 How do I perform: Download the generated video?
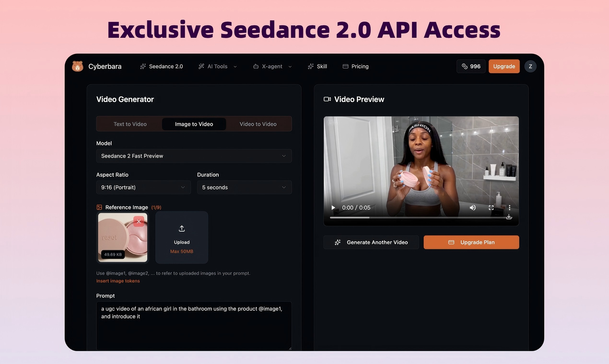coord(509,216)
